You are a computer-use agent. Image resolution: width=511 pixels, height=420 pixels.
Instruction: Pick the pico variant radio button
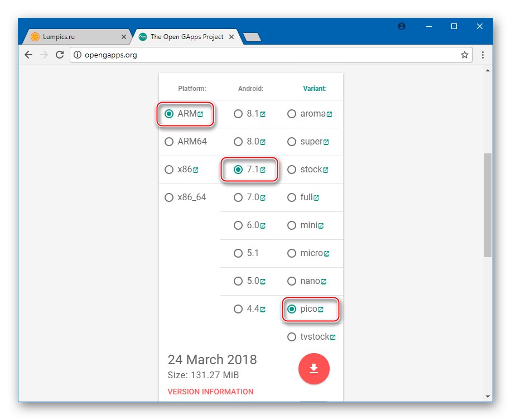tap(292, 309)
